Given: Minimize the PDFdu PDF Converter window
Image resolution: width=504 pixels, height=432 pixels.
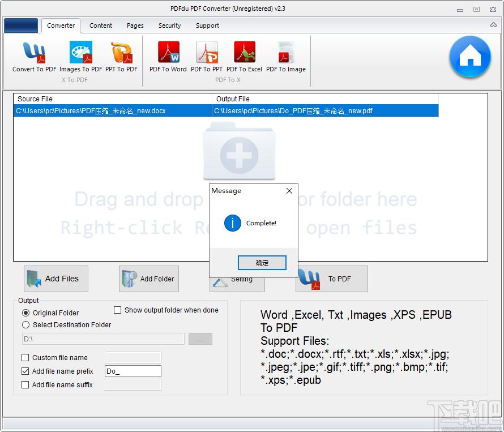Looking at the screenshot, I should 460,10.
